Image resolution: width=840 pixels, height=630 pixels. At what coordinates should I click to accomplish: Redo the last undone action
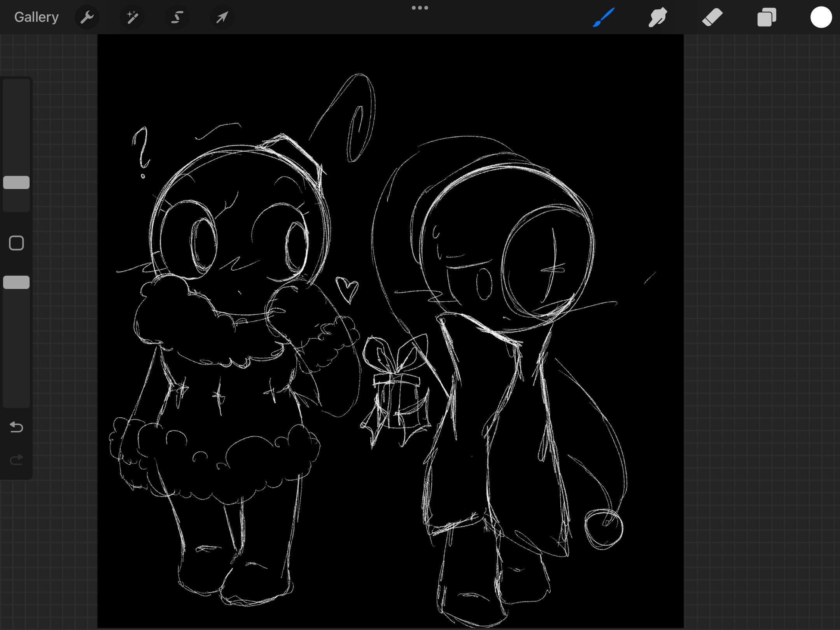[16, 460]
